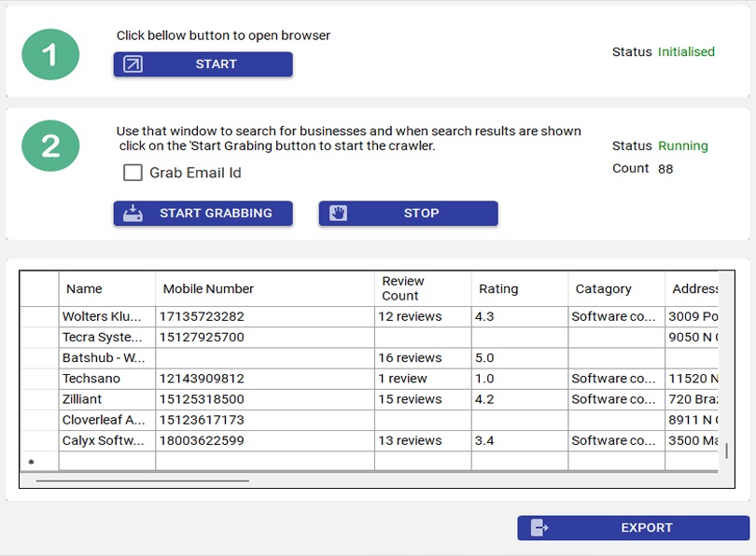Click the open-browser icon on START button
The image size is (756, 556).
click(x=133, y=64)
